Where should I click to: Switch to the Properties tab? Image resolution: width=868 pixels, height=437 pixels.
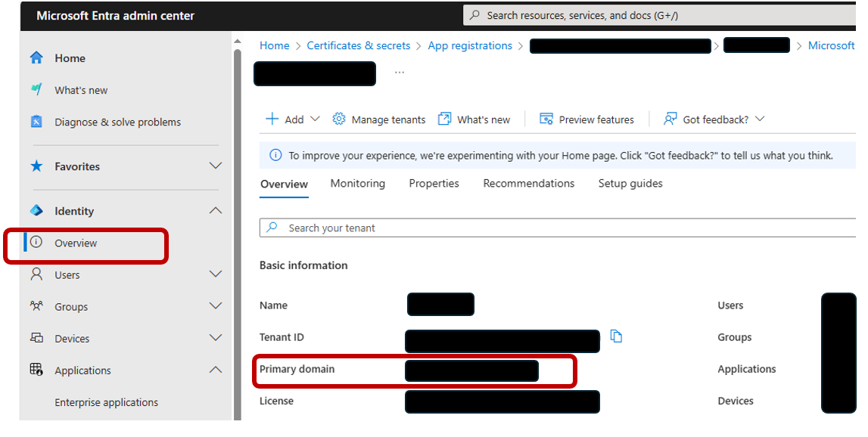click(434, 183)
